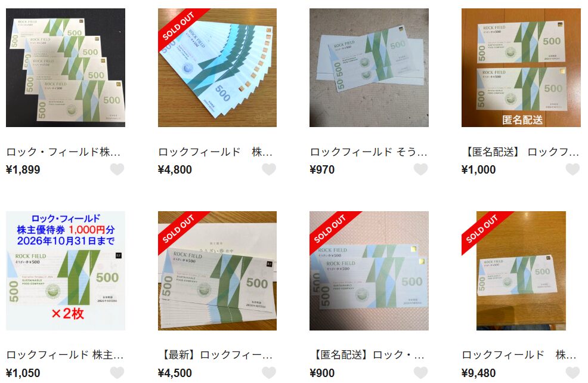This screenshot has height=383, width=588.
Task: View sold out ticket stack with envelope
Action: tap(217, 270)
